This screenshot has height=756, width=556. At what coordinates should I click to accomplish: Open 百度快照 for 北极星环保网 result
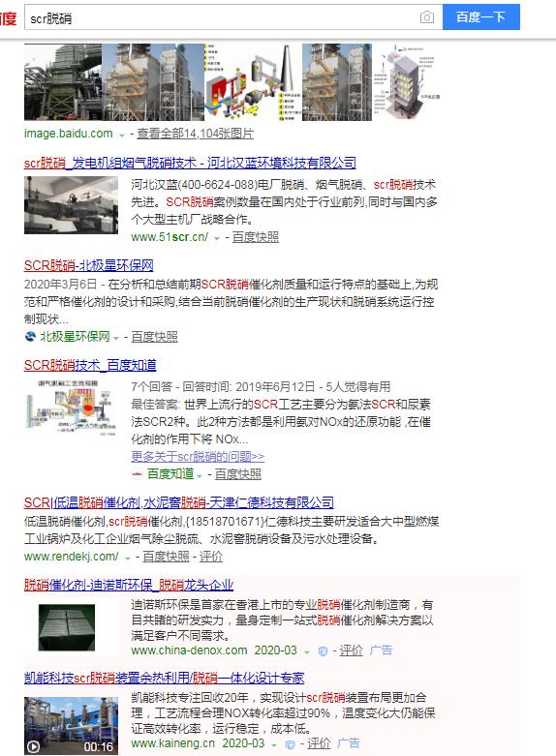[x=154, y=337]
